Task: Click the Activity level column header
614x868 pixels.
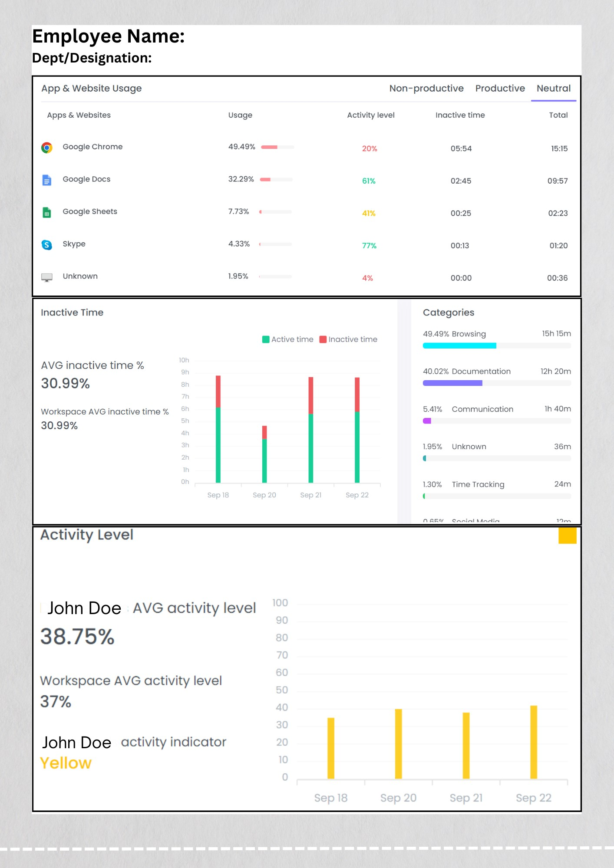Action: (371, 115)
